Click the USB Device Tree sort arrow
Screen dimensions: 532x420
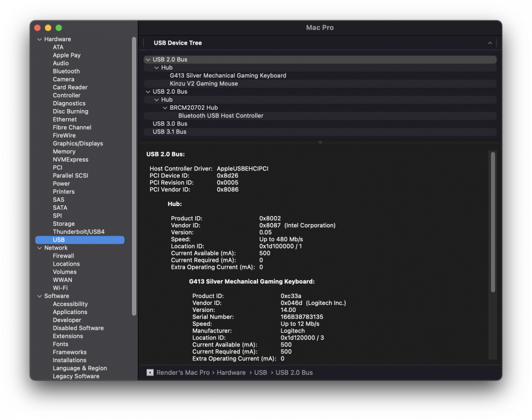tap(490, 43)
